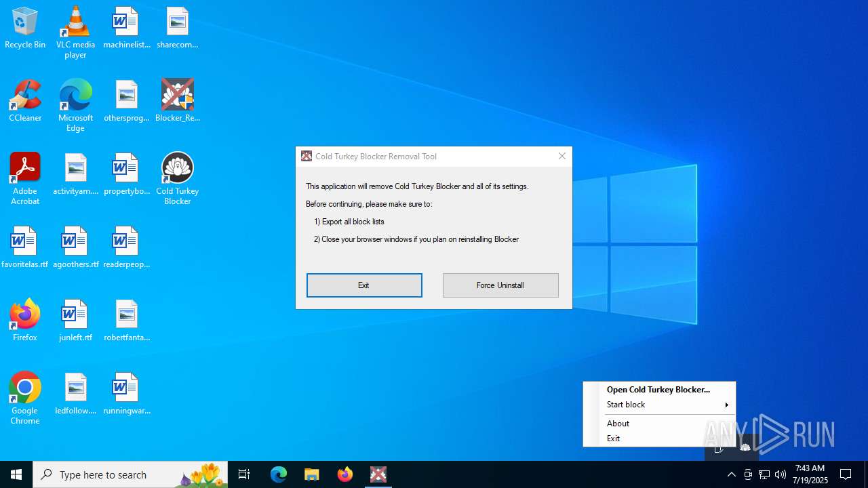The width and height of the screenshot is (868, 488).
Task: Select the machinelist document icon
Action: pyautogui.click(x=127, y=28)
